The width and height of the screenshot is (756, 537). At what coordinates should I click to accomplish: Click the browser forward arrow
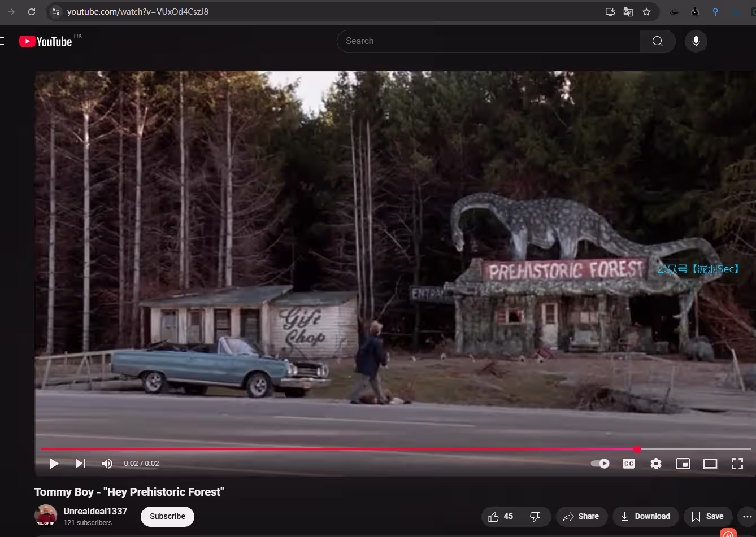point(11,12)
